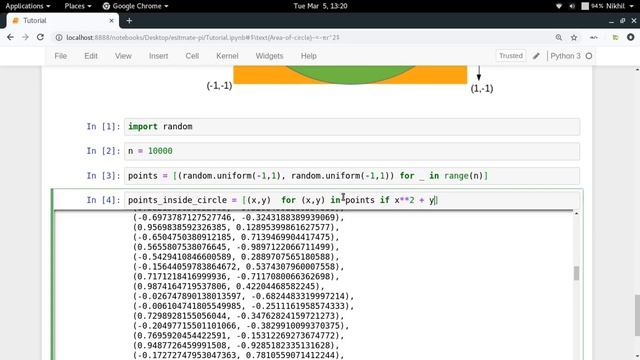Click the Python 3 kernel name
Viewport: 640px width, 360px height.
coord(565,56)
